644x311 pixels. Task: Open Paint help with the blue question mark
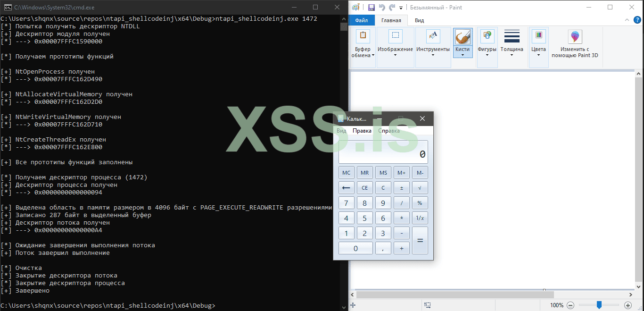pos(636,20)
